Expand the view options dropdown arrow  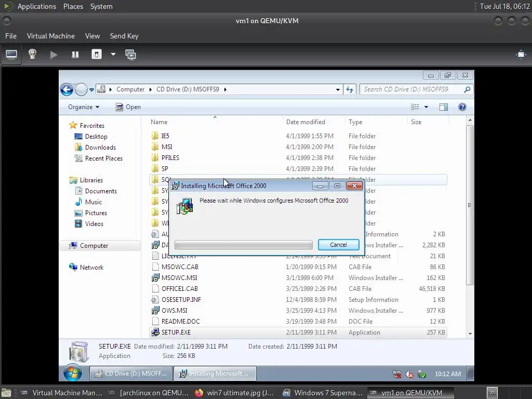pos(426,107)
